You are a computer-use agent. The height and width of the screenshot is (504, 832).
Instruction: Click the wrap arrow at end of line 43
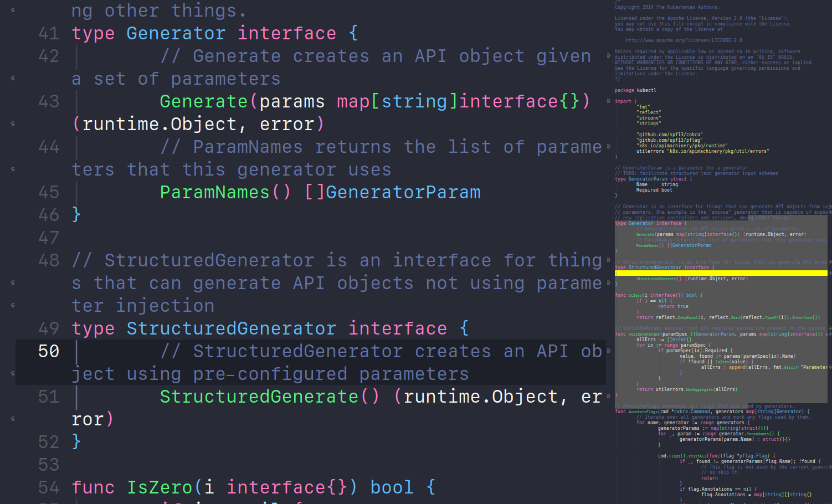point(608,101)
